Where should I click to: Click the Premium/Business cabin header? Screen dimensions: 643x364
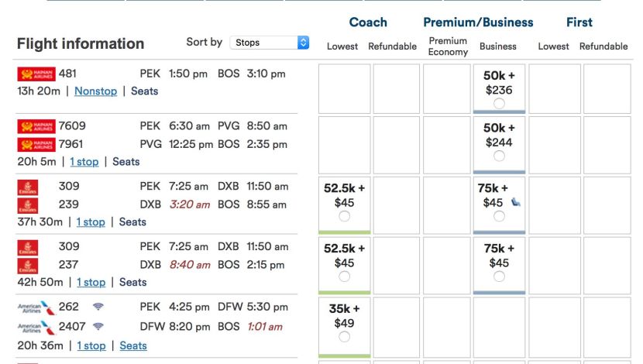coord(478,22)
